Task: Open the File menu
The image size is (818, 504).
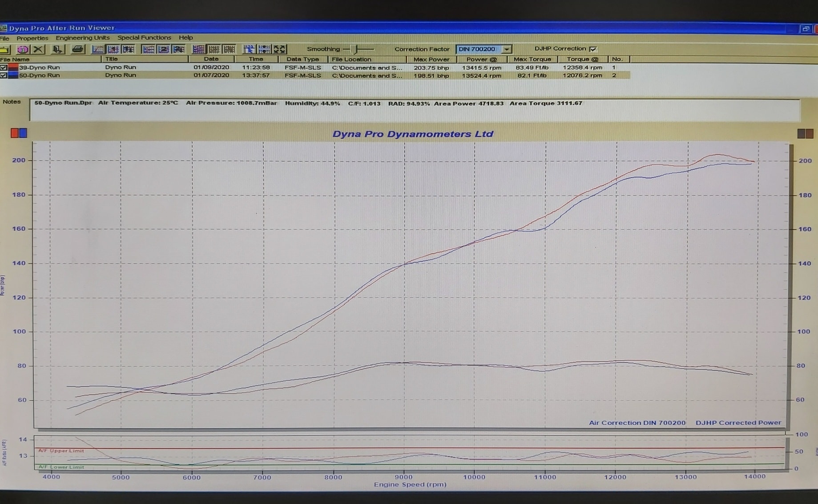Action: tap(5, 38)
